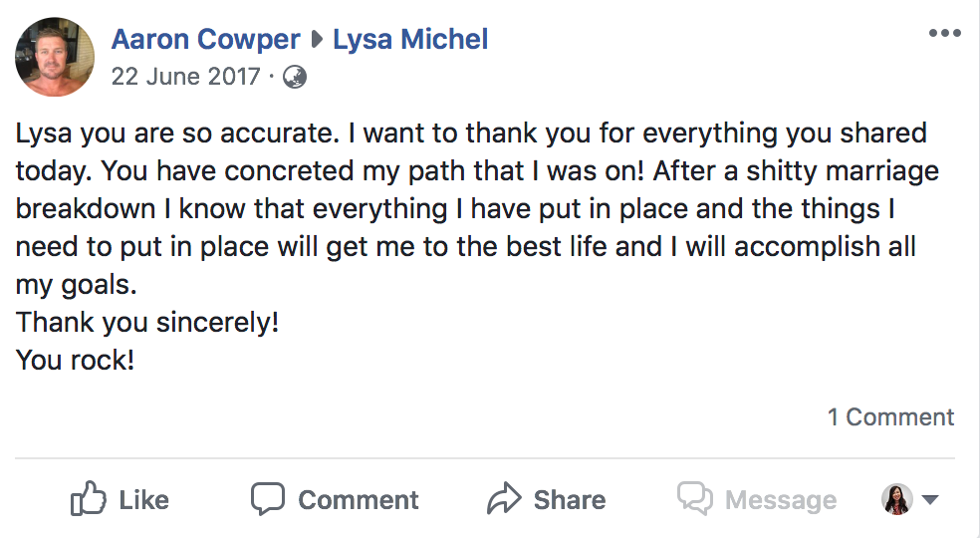980x538 pixels.
Task: Click the greyed Message chat bubbles icon
Action: click(695, 498)
